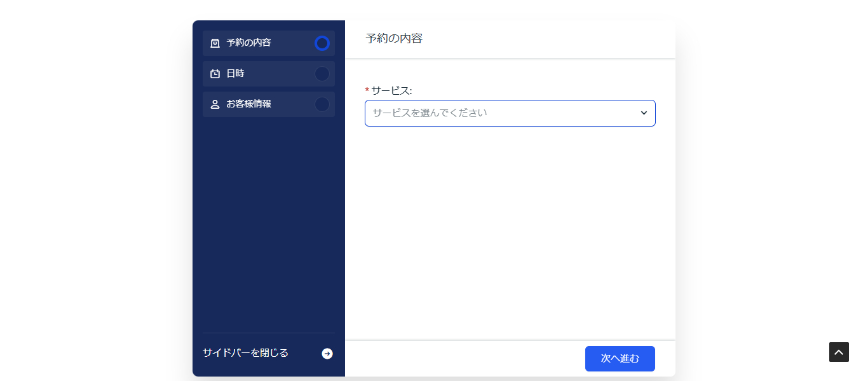The image size is (868, 381).
Task: Click the 予約の内容 page heading
Action: pyautogui.click(x=393, y=38)
